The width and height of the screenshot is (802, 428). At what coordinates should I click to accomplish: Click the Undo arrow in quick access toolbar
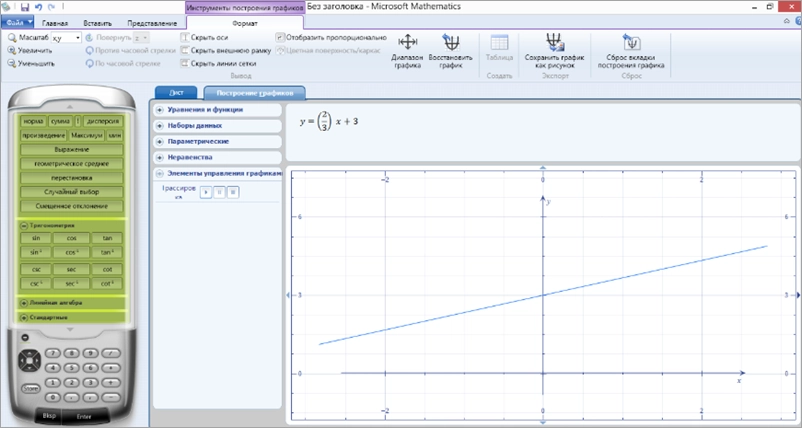click(39, 7)
